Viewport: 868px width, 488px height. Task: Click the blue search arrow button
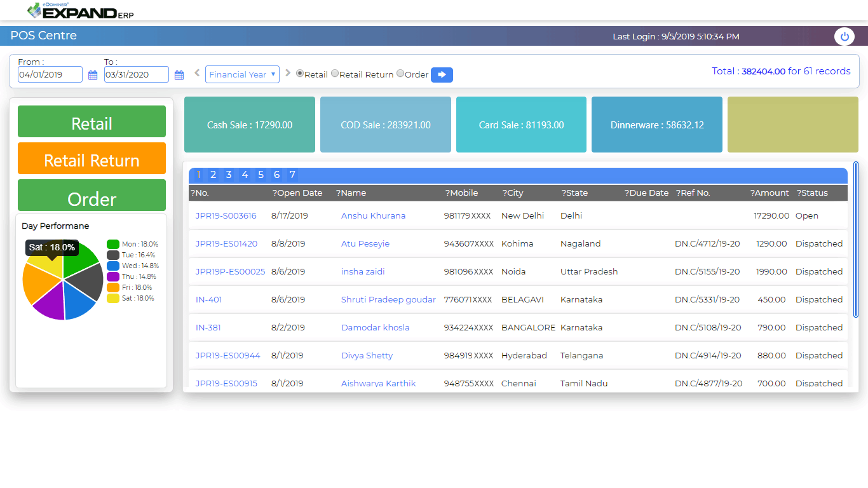(442, 74)
